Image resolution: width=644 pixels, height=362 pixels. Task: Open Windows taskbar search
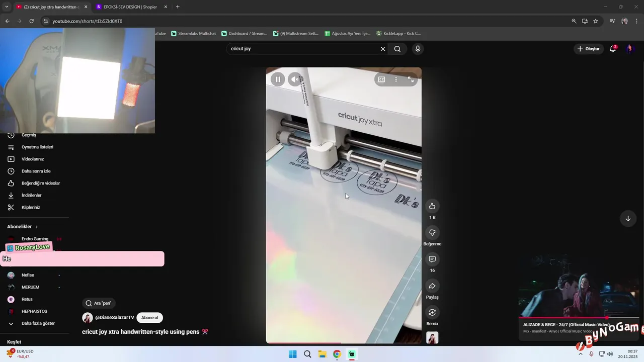[307, 354]
